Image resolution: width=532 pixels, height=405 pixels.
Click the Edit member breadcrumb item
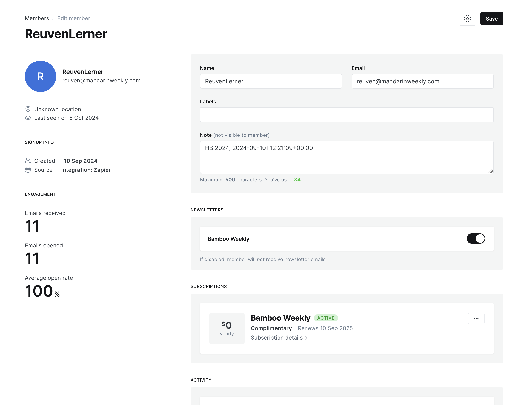(x=74, y=18)
